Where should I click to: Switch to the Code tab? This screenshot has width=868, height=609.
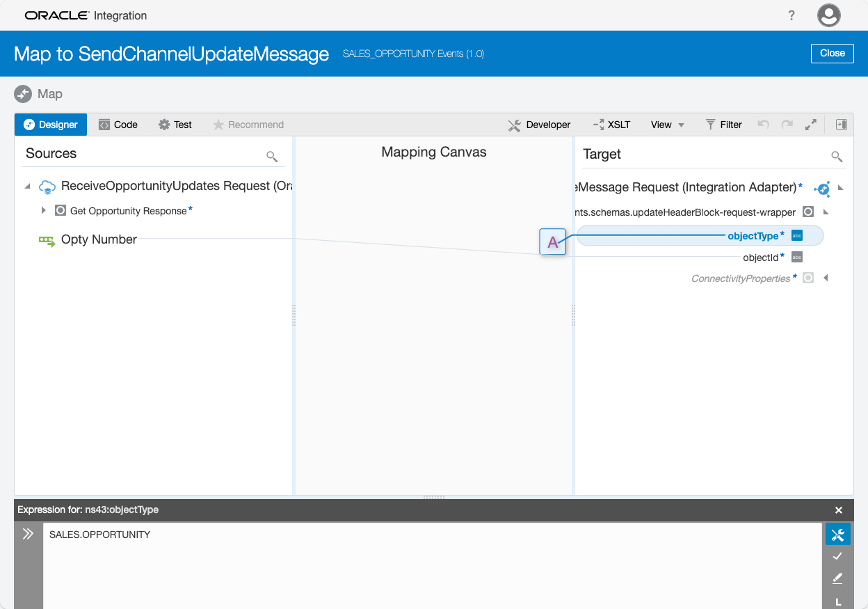118,125
